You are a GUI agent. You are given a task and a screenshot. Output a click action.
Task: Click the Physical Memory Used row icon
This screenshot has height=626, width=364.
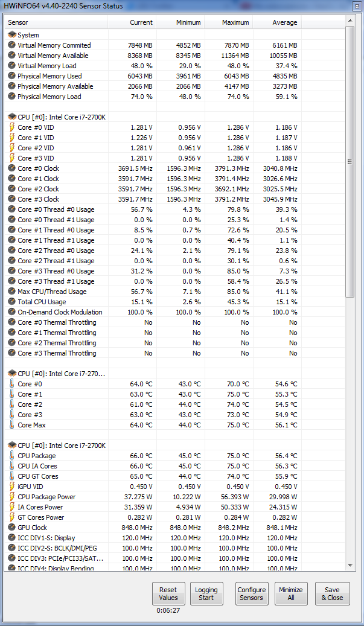[11, 76]
